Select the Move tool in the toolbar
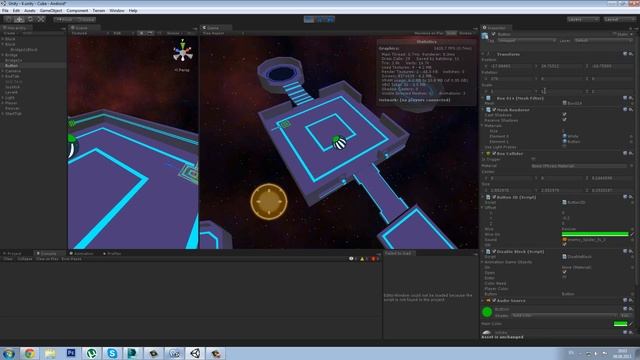This screenshot has height=360, width=640. click(19, 19)
